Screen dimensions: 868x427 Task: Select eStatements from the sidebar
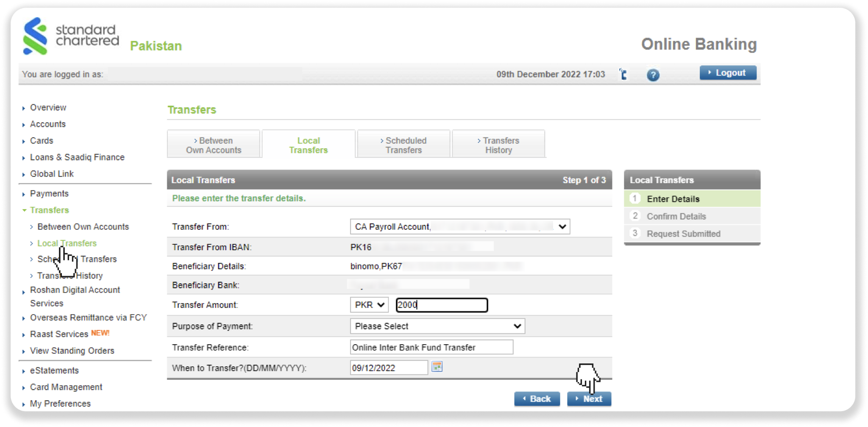coord(54,371)
